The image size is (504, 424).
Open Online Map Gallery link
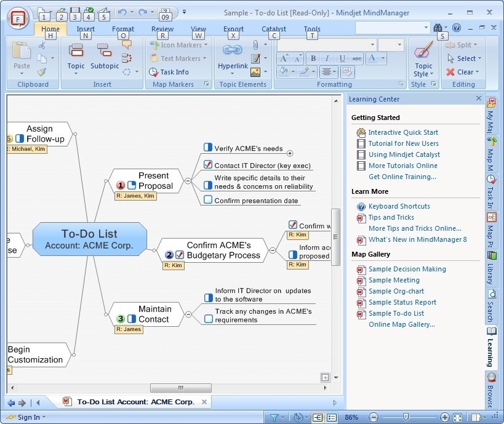coord(402,324)
